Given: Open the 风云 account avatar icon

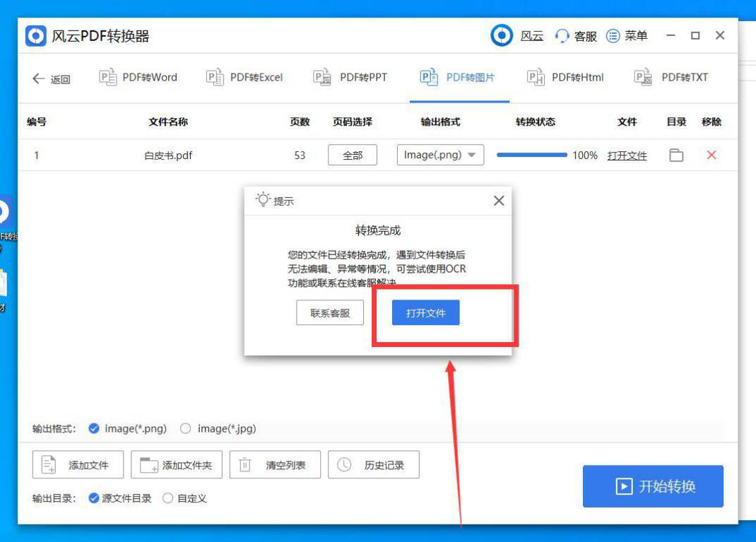Looking at the screenshot, I should (502, 35).
